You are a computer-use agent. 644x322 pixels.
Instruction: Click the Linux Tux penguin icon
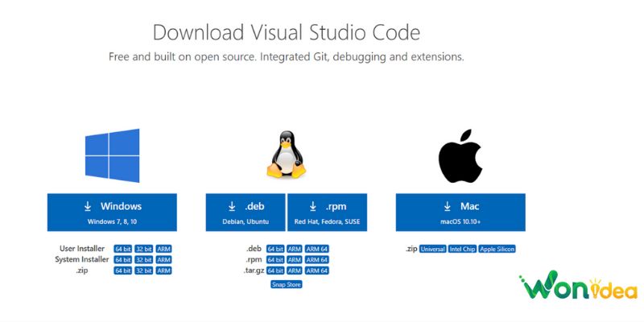pos(286,155)
